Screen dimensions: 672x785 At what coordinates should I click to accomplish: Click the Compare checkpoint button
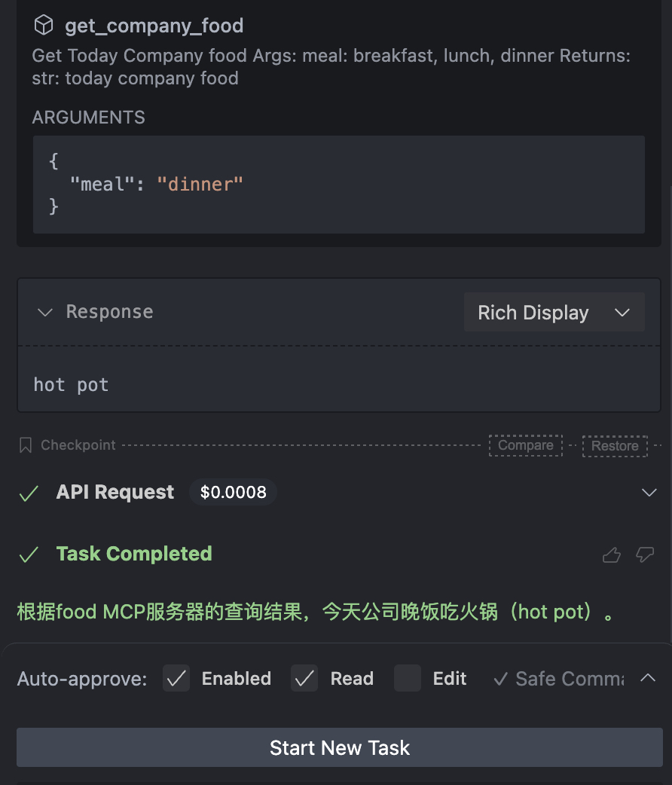pos(526,445)
